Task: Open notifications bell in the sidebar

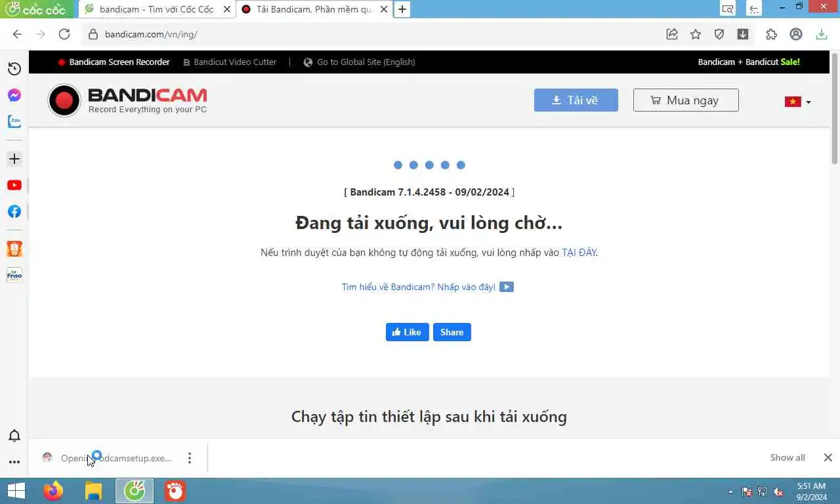Action: [14, 436]
